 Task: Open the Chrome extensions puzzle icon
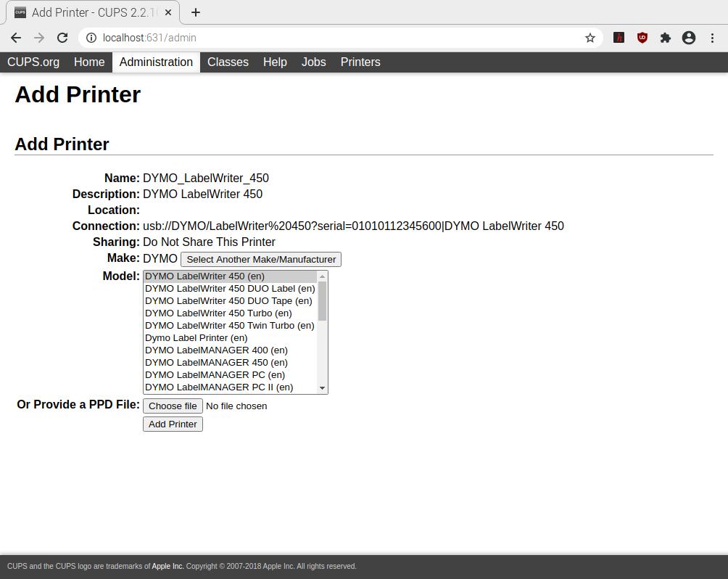click(x=666, y=38)
